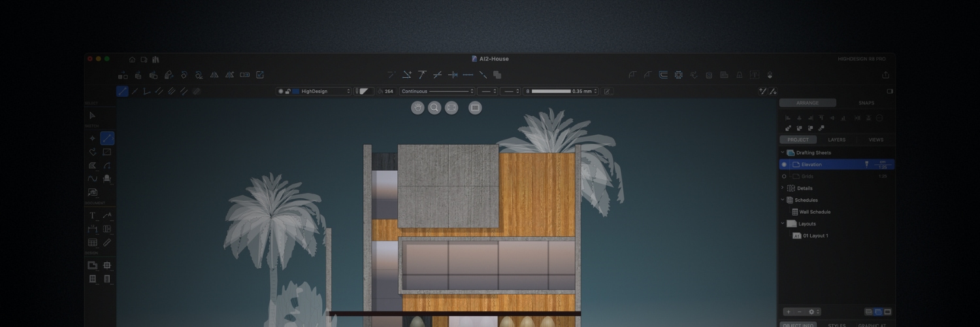The image size is (980, 327).
Task: Switch to the Views tab
Action: [875, 139]
